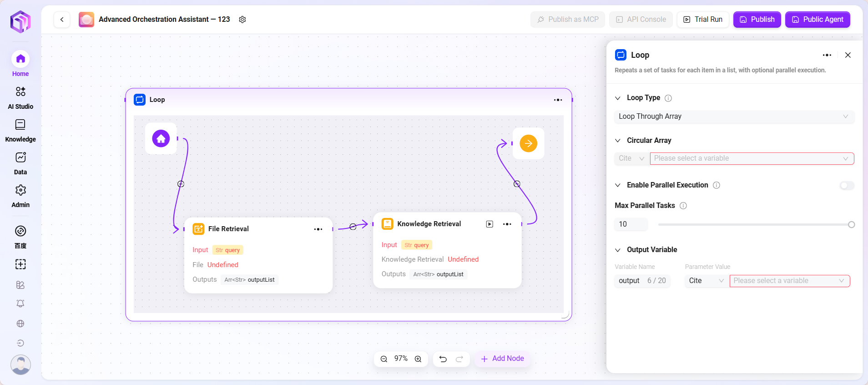Zoom in the canvas with magnifier plus

(x=418, y=359)
